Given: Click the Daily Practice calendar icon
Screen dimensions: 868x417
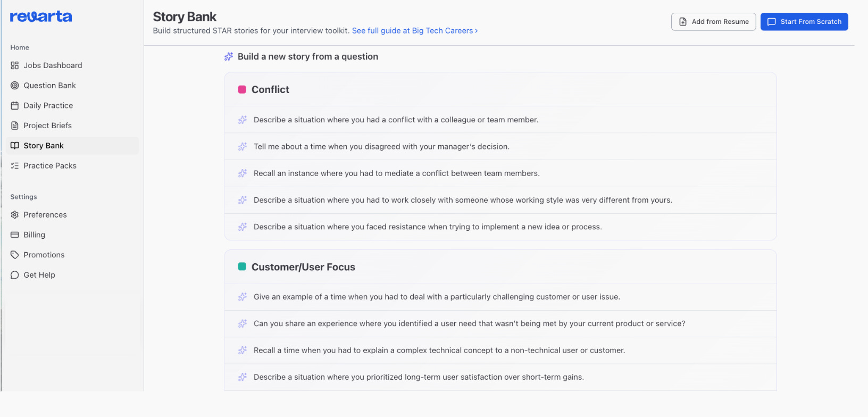Looking at the screenshot, I should click(15, 106).
